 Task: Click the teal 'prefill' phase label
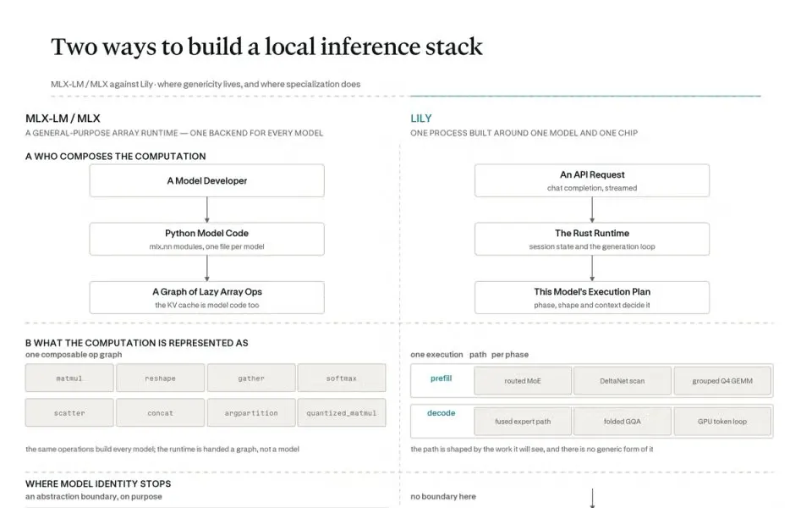(x=442, y=378)
